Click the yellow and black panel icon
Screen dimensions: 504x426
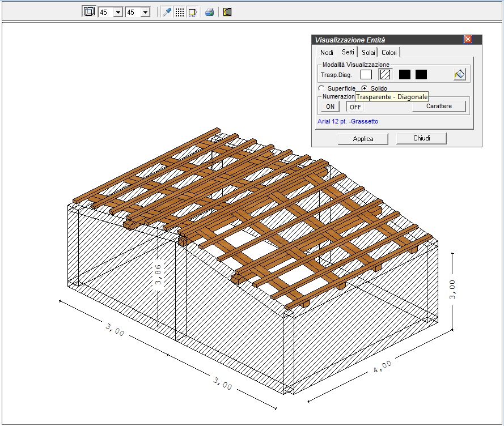point(227,12)
